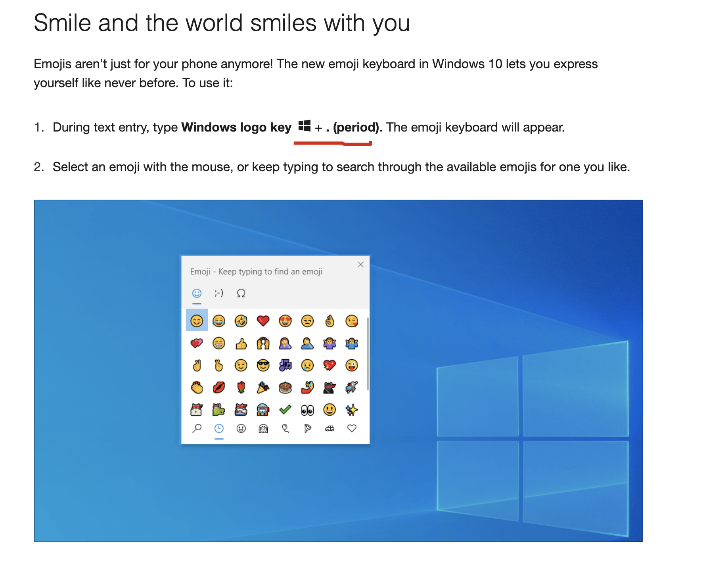
Task: Open the People category
Action: point(263,428)
